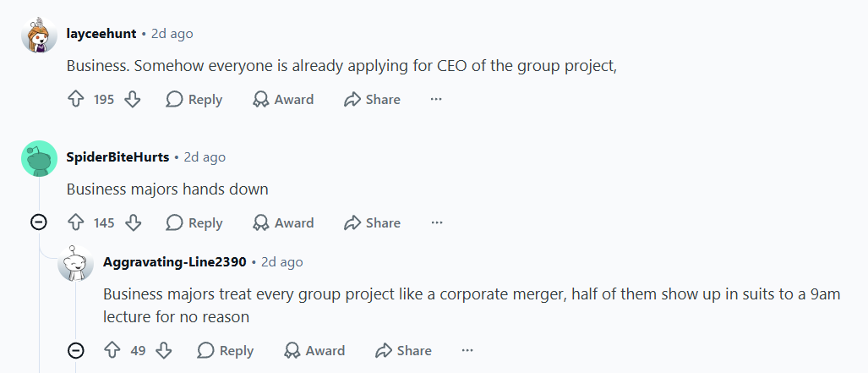Open the SpiderBiteHurts username link
Screen dimensions: 868x373
tap(118, 157)
